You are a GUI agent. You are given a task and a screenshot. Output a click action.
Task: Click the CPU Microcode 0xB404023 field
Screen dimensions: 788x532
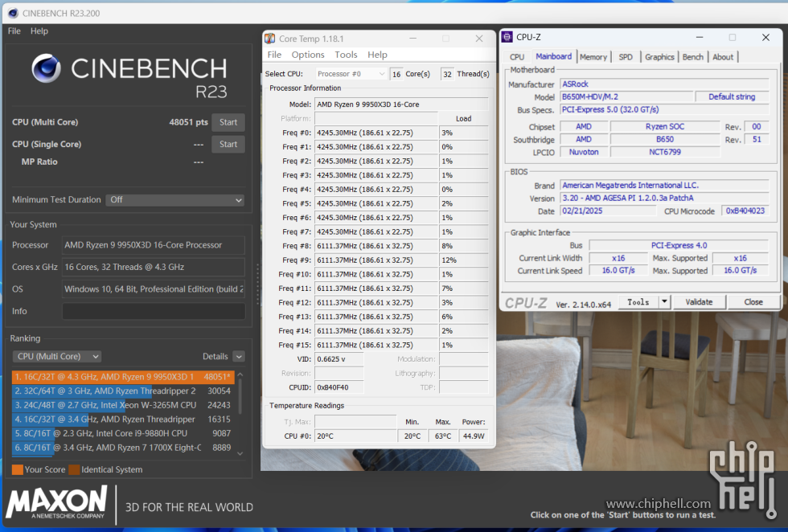[x=745, y=211]
